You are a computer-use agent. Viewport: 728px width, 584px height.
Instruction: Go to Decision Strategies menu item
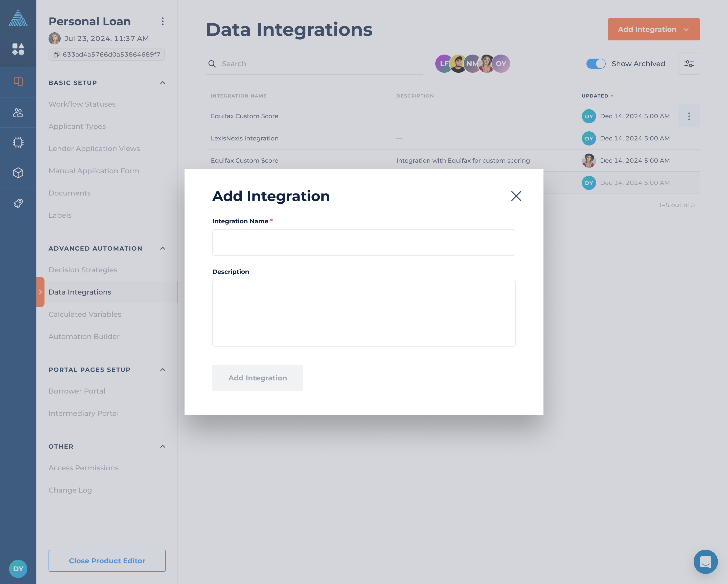[83, 270]
